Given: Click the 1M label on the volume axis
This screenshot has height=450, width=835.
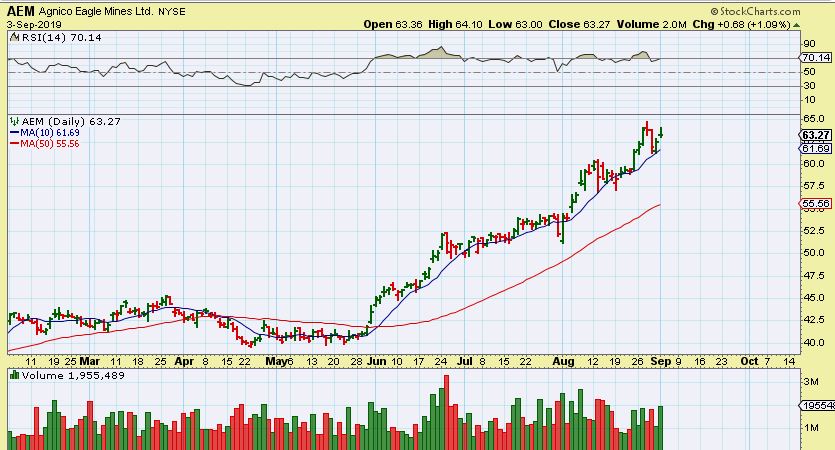Looking at the screenshot, I should [811, 427].
